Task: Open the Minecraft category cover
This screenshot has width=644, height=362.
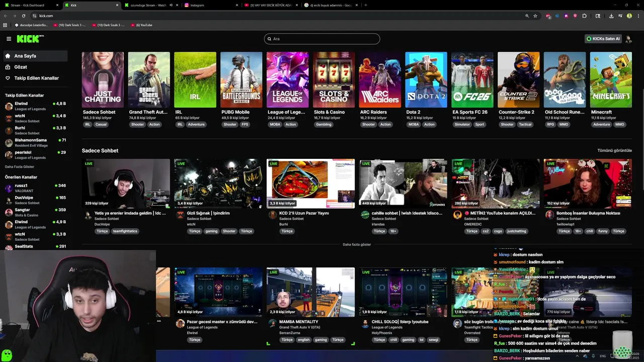Action: [611, 80]
